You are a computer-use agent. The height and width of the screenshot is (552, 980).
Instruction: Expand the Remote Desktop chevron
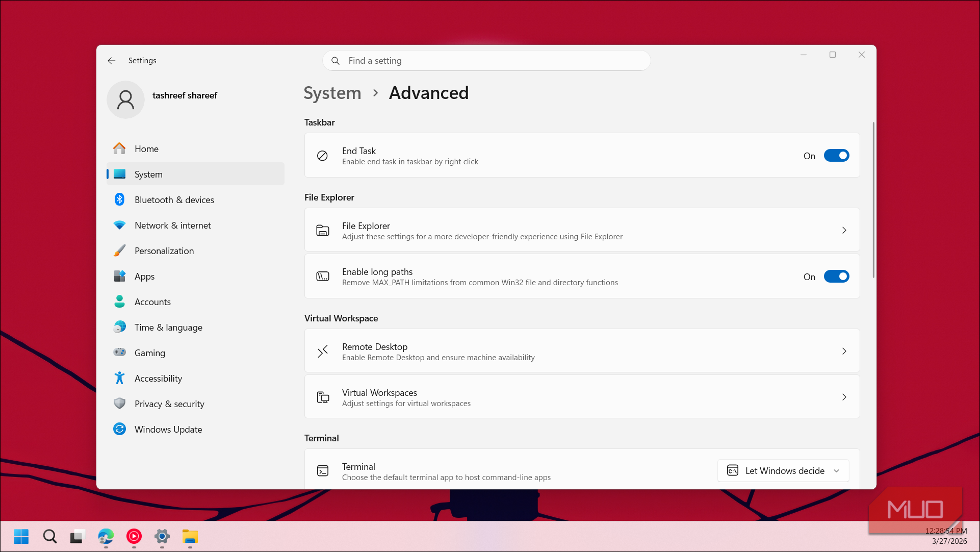844,351
